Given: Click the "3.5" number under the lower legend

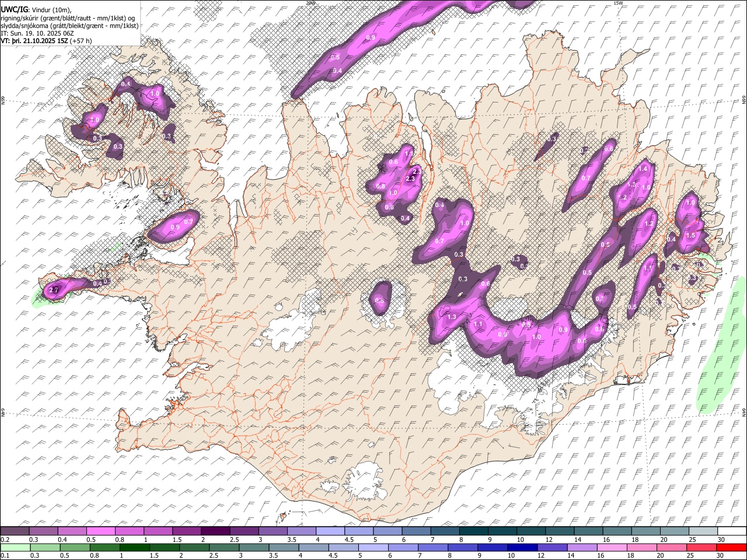Looking at the screenshot, I should [x=273, y=555].
